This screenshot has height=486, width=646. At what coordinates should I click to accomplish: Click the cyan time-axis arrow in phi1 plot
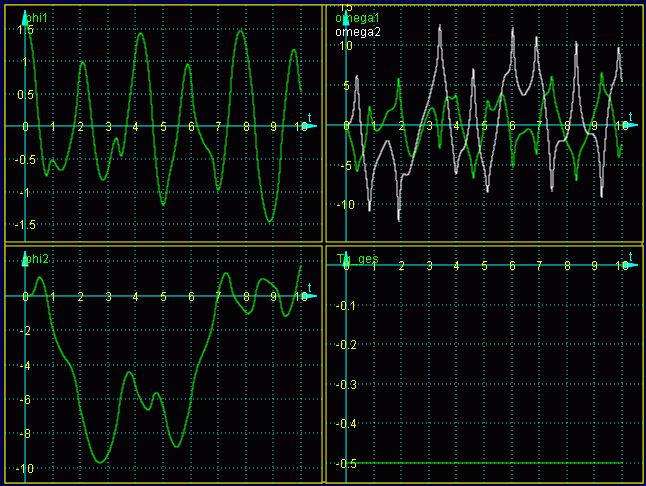point(309,126)
